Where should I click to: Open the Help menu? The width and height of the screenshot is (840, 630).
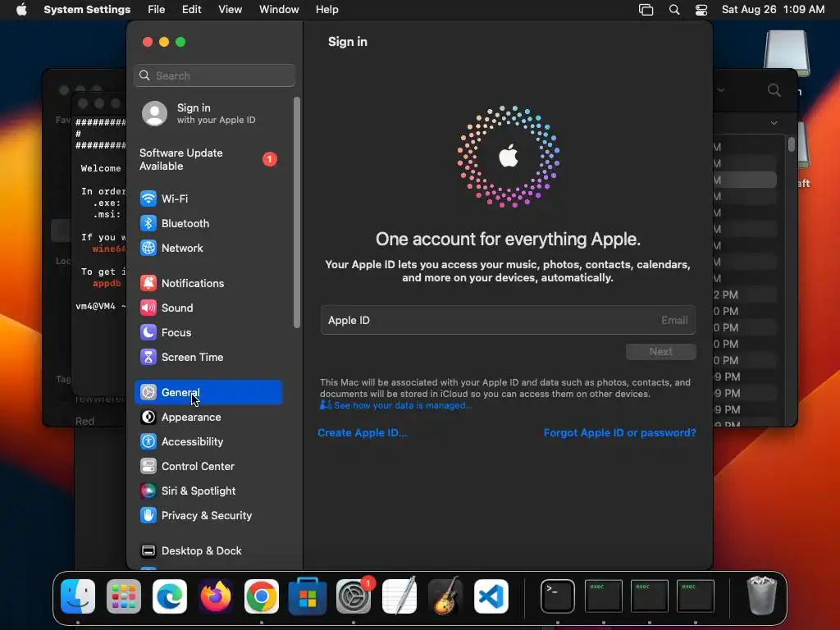click(326, 10)
